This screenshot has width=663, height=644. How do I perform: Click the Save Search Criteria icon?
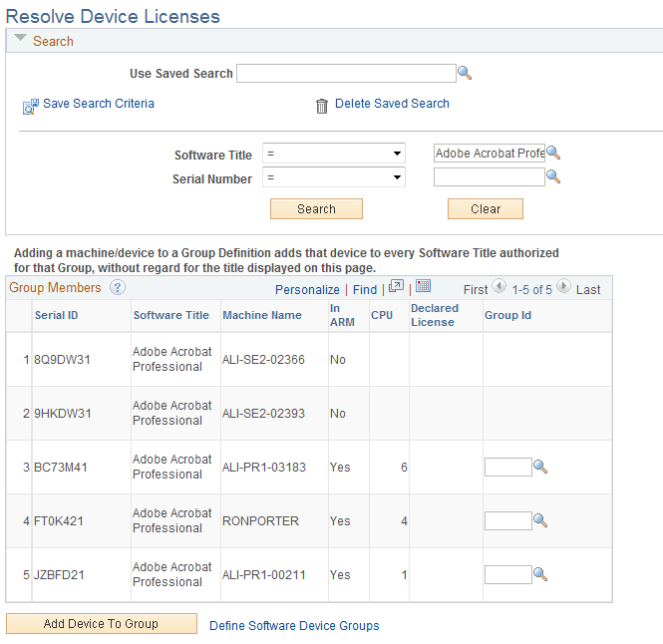(31, 106)
